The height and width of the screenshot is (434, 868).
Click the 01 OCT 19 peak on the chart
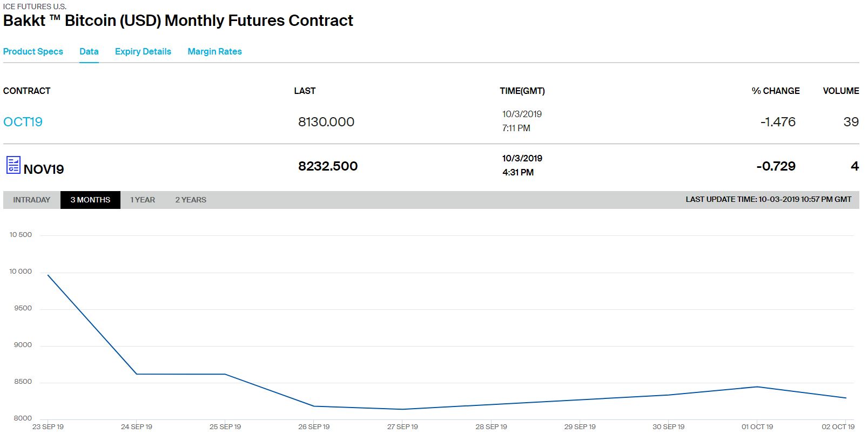[x=757, y=386]
